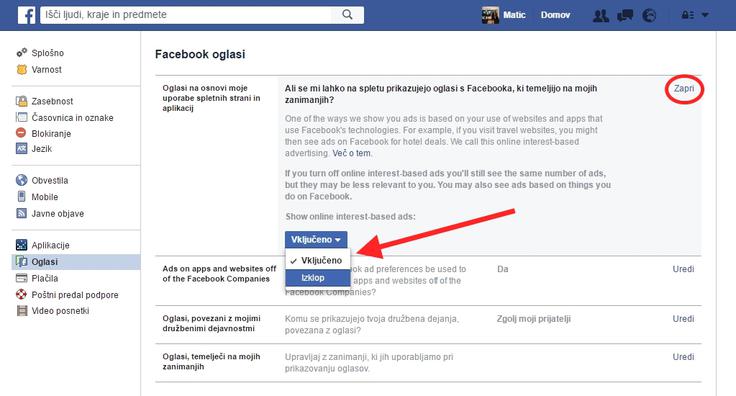Image resolution: width=736 pixels, height=396 pixels.
Task: Open the friend requests icon
Action: pyautogui.click(x=601, y=15)
